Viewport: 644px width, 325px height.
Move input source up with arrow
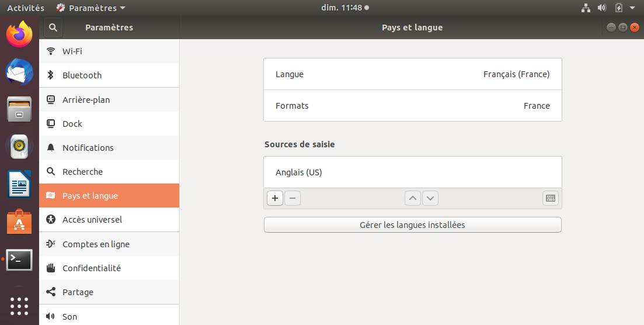click(x=413, y=198)
